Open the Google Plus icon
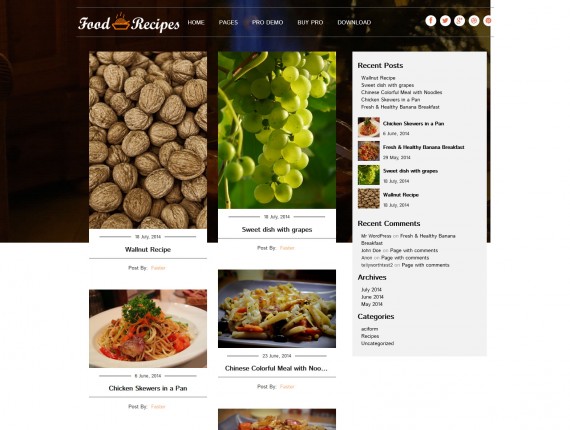Image resolution: width=570 pixels, height=430 pixels. (459, 21)
